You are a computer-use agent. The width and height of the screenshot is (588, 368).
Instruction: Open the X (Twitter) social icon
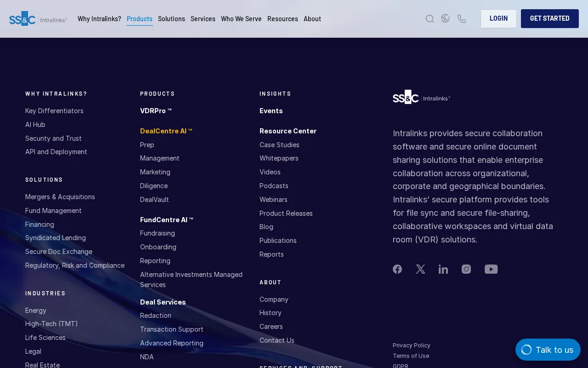click(420, 269)
